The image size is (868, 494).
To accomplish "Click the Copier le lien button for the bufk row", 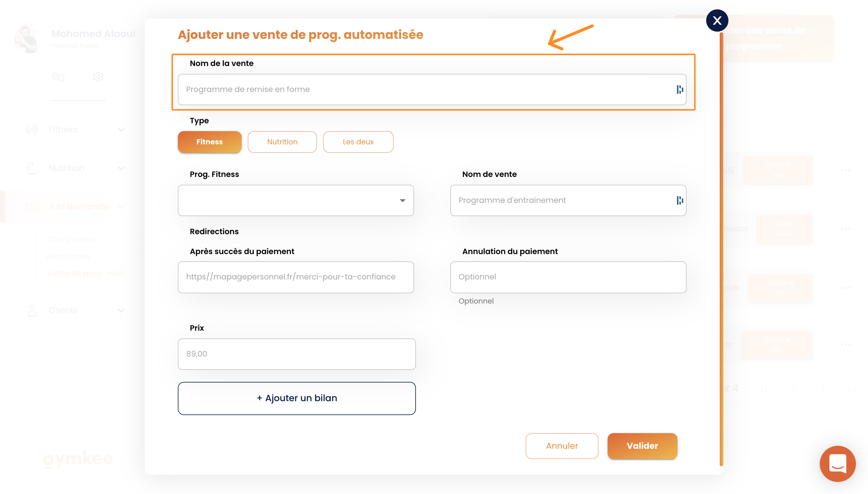I will click(780, 288).
